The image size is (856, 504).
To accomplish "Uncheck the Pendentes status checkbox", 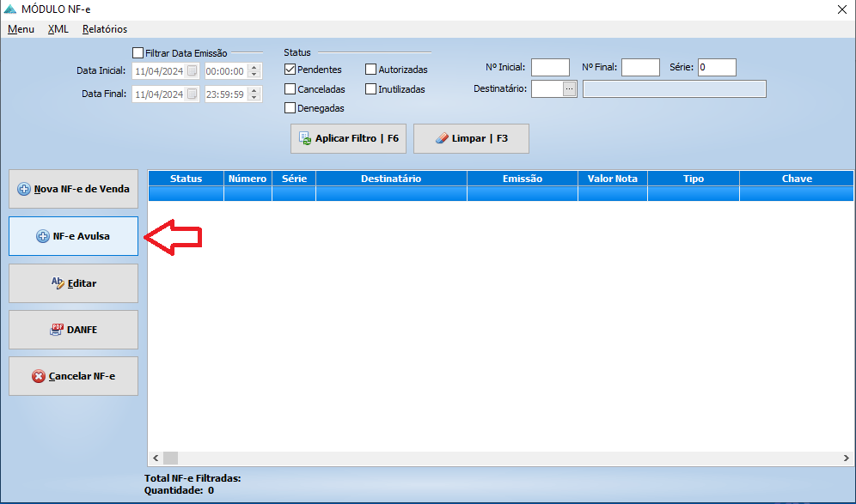I will pyautogui.click(x=290, y=70).
